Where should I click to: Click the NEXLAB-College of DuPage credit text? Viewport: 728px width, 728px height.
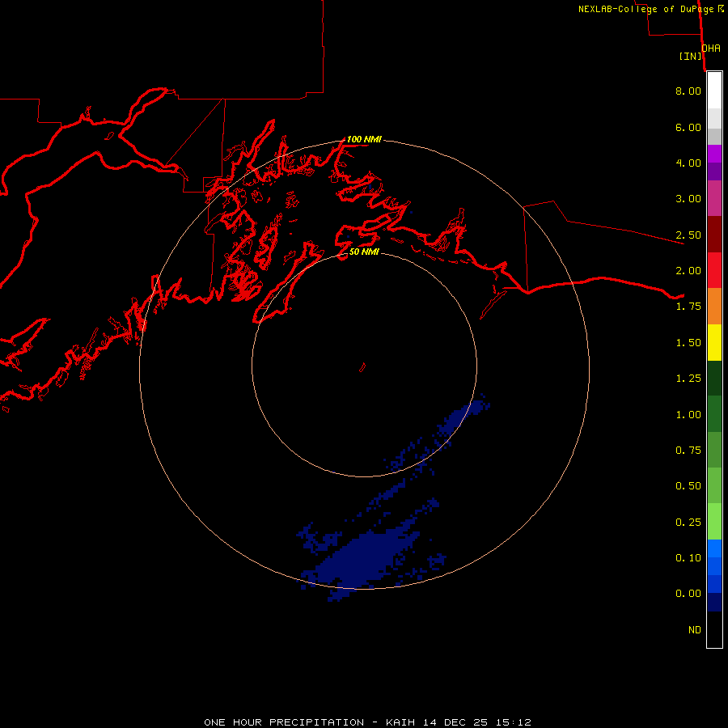[x=651, y=9]
